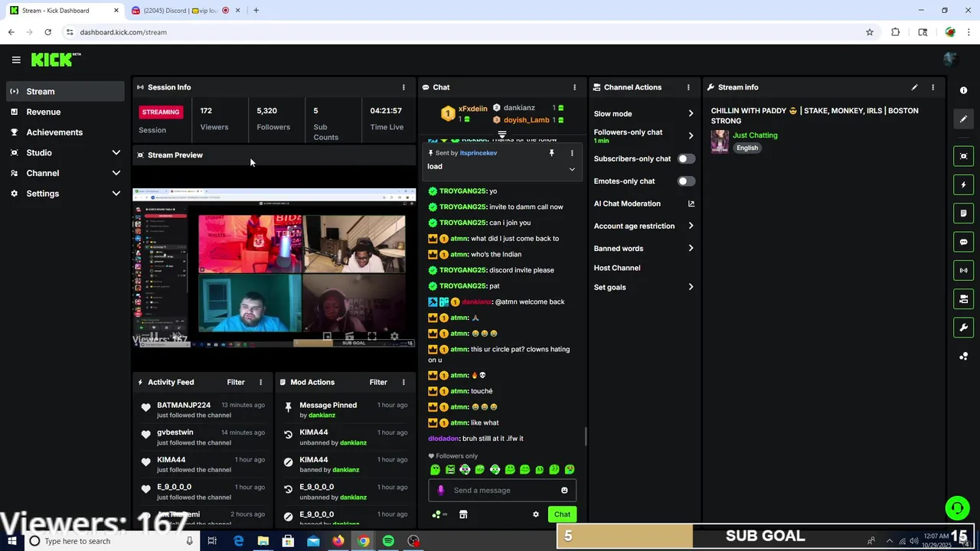Screen dimensions: 980x551
Task: Select Stream in the sidebar
Action: point(66,91)
